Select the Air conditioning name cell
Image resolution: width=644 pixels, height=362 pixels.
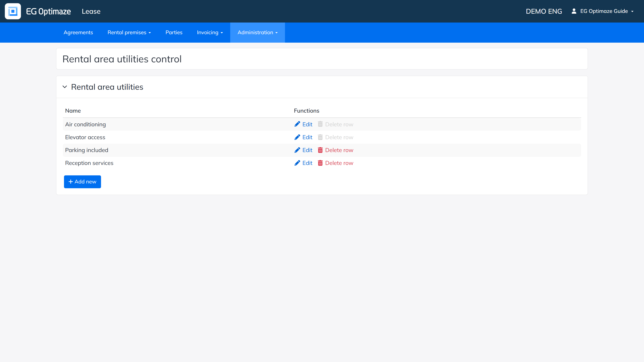point(86,124)
